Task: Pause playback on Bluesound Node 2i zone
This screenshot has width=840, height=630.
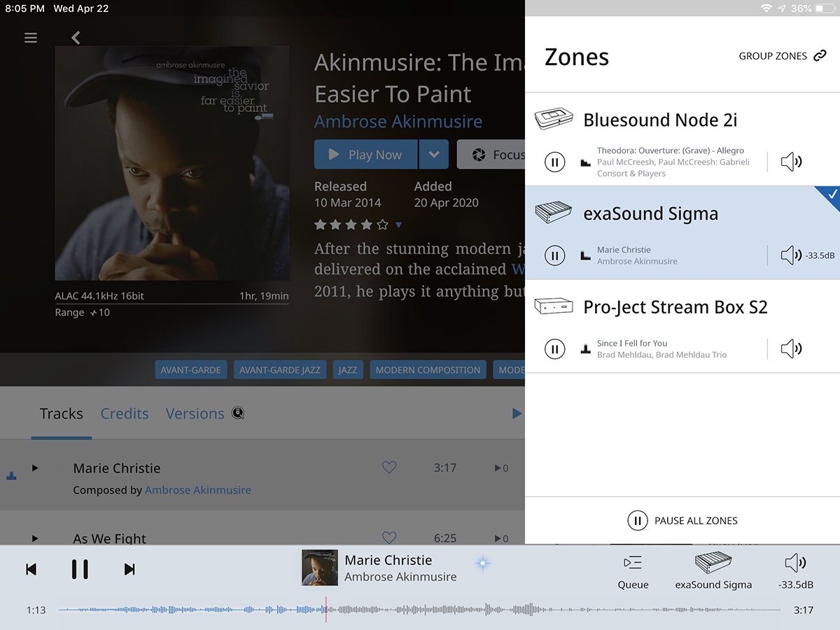Action: pyautogui.click(x=554, y=162)
